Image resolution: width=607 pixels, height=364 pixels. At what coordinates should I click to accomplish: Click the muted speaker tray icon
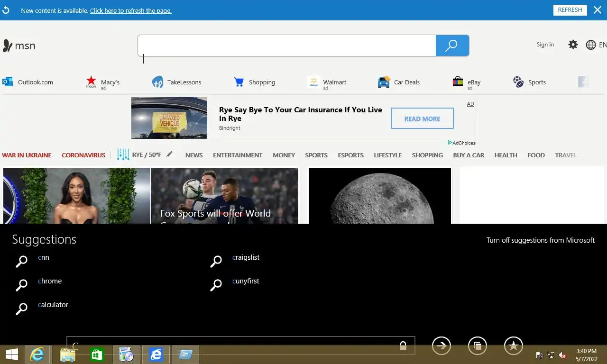pyautogui.click(x=562, y=355)
